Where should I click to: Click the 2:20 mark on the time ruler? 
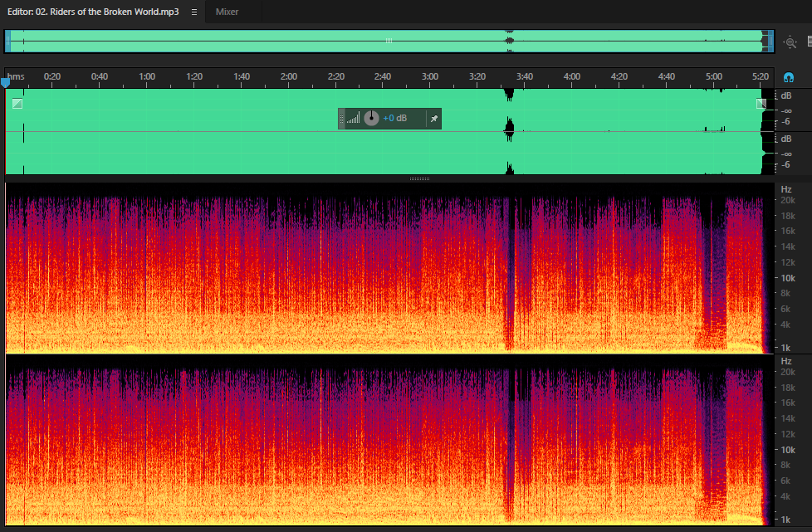pos(336,76)
